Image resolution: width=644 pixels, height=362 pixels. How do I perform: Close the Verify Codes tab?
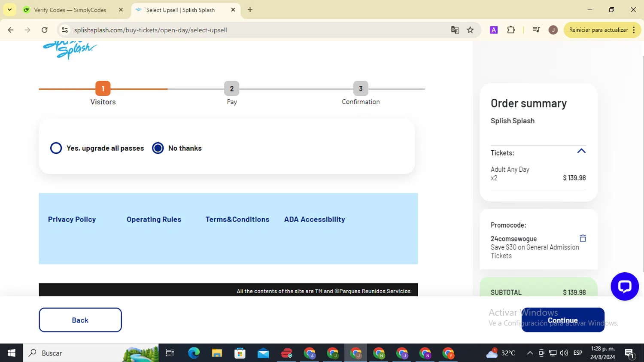click(121, 10)
